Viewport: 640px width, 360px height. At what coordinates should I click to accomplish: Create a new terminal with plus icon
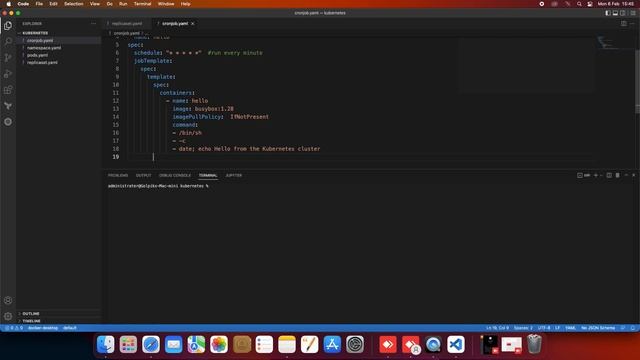[x=596, y=175]
